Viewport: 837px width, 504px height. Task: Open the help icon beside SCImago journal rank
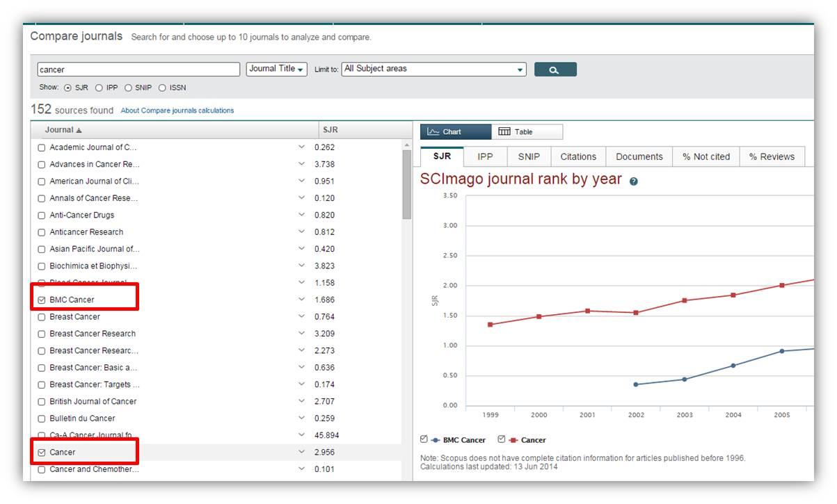coord(634,181)
